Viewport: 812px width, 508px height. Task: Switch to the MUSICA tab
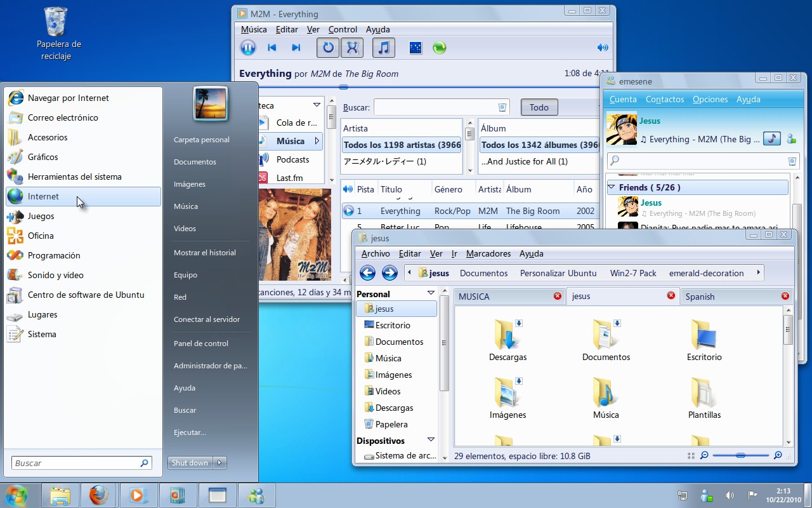tap(509, 296)
